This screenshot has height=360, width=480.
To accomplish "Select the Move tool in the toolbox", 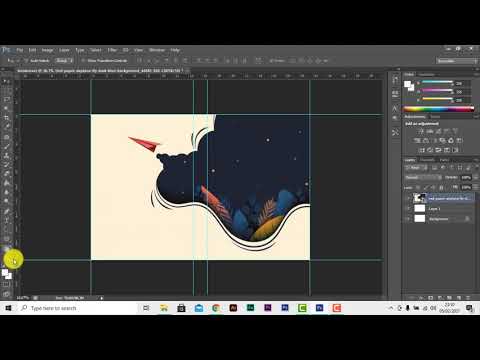I will (x=6, y=81).
